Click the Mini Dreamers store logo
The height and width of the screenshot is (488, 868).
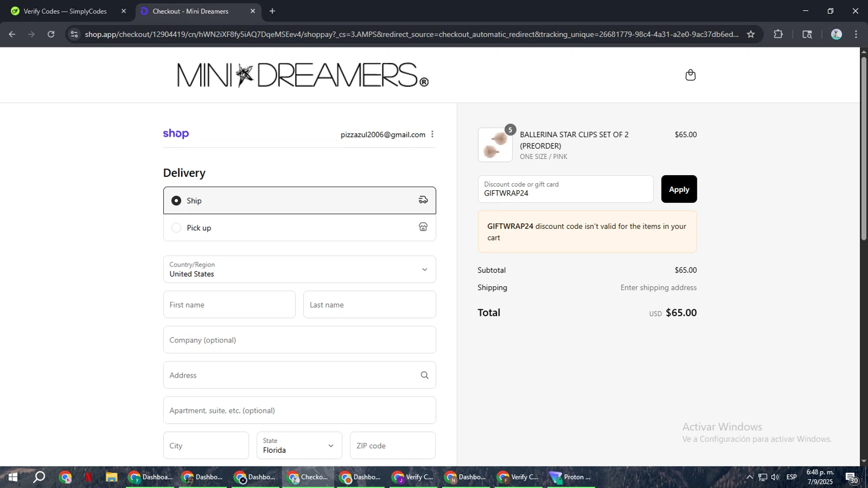tap(303, 75)
